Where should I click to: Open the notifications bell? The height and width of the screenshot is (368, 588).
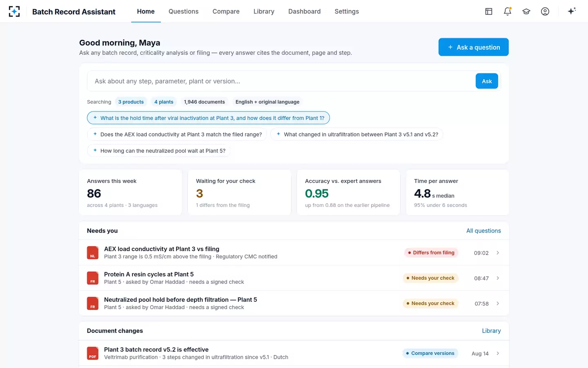point(508,11)
